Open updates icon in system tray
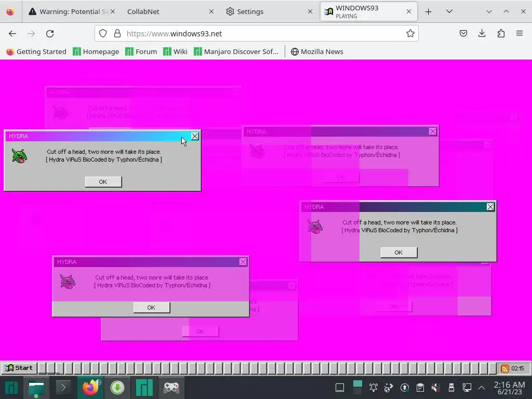This screenshot has width=532, height=399. click(x=404, y=388)
